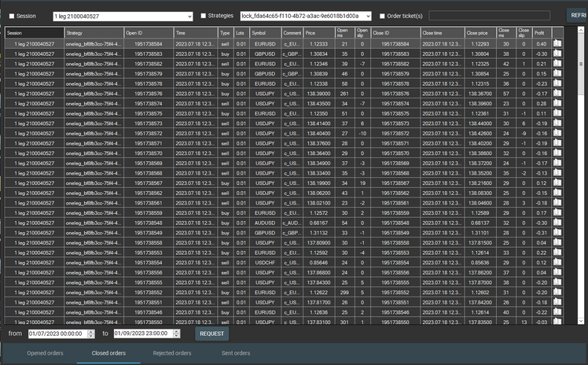Open details icon for order 1951738576
588x365 pixels.
(557, 93)
